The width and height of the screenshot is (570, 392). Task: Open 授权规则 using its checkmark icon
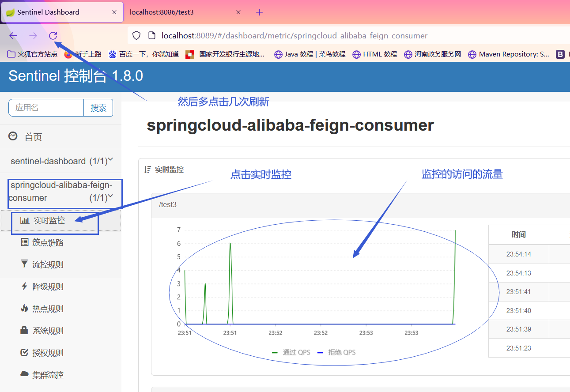point(24,352)
